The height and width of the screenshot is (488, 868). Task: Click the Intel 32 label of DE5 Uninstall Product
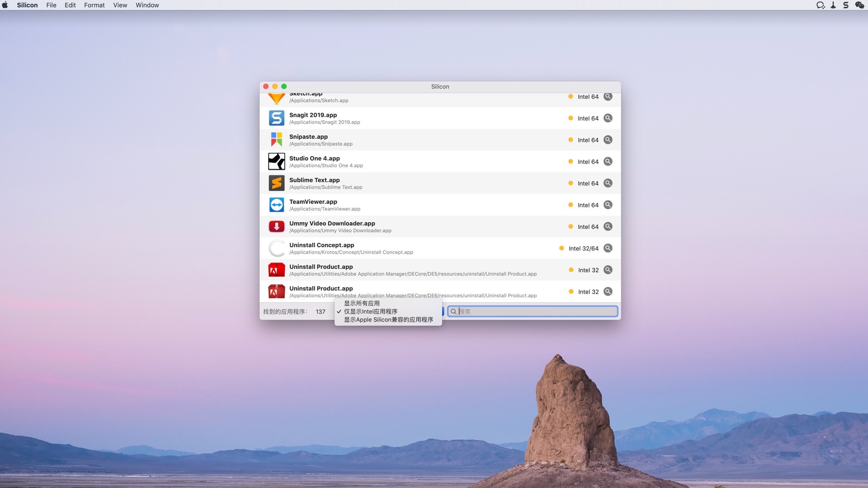tap(588, 270)
